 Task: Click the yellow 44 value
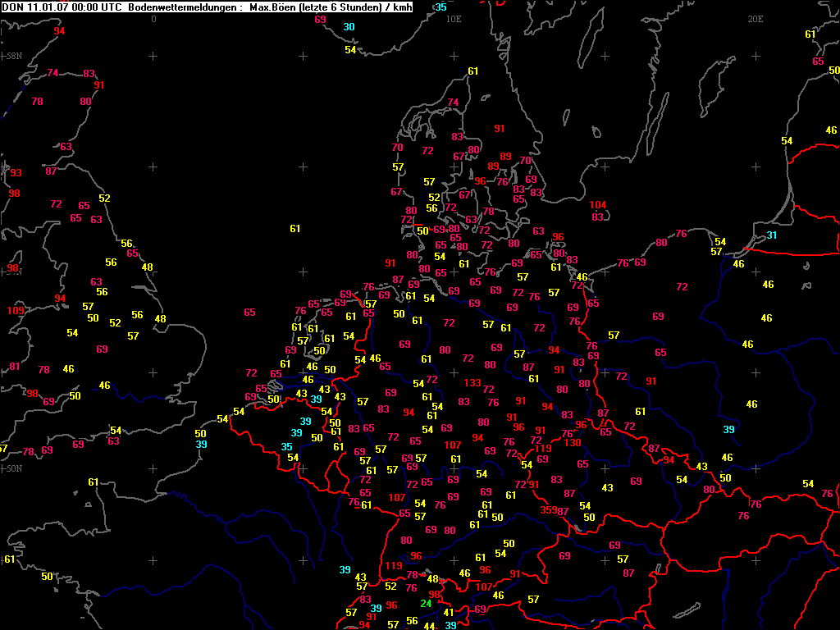430,626
